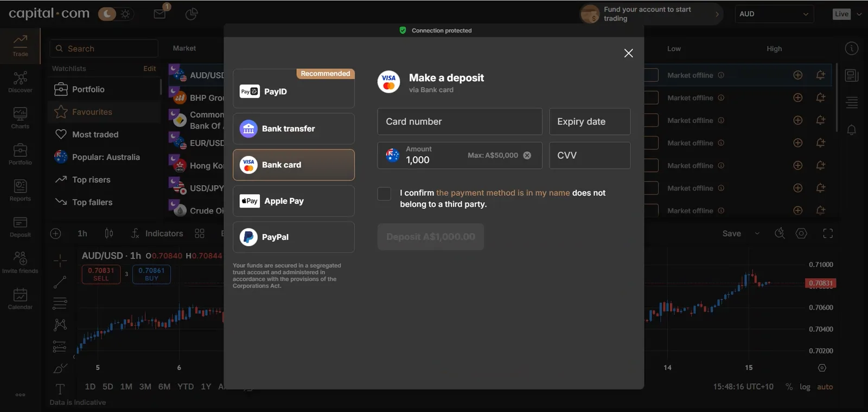Open the Deposit sidebar tab
Viewport: 868px width, 412px height.
20,227
